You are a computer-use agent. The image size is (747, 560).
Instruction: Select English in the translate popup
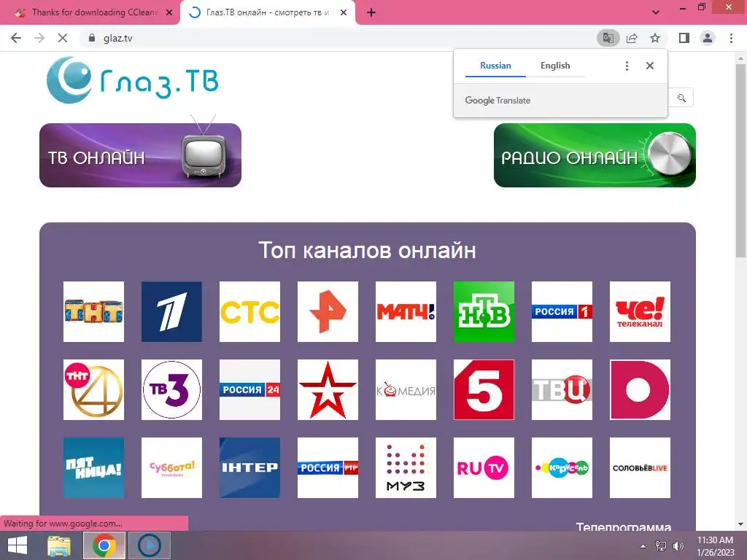555,66
